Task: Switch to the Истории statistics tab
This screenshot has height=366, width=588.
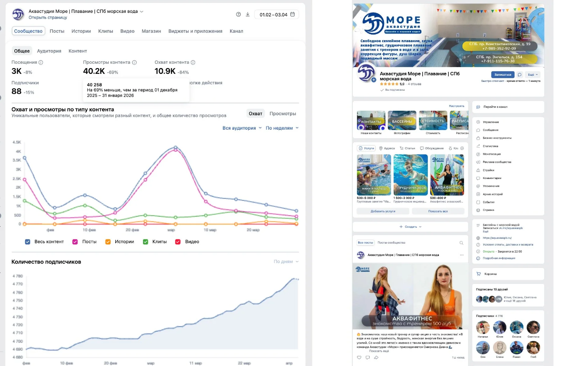Action: click(81, 31)
